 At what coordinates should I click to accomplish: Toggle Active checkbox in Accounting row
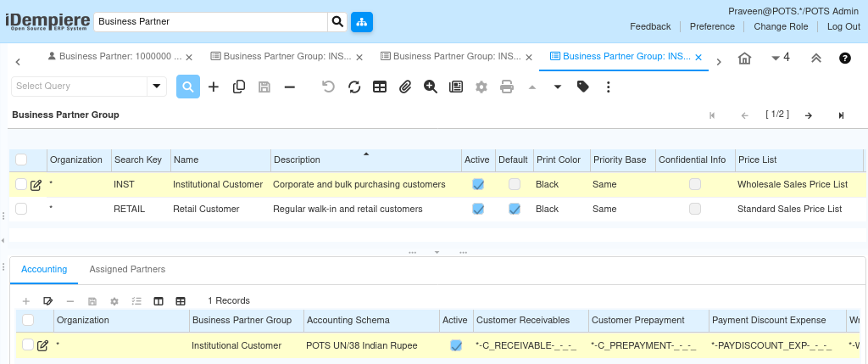456,345
